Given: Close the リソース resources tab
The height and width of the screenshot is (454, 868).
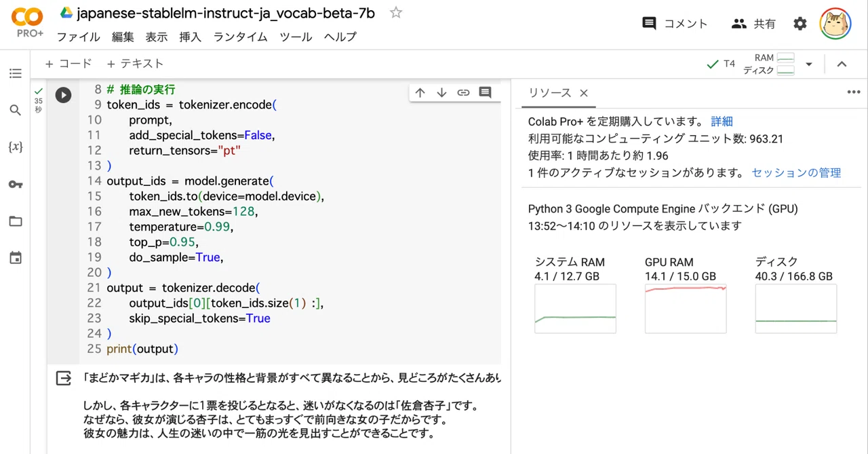Looking at the screenshot, I should (584, 93).
